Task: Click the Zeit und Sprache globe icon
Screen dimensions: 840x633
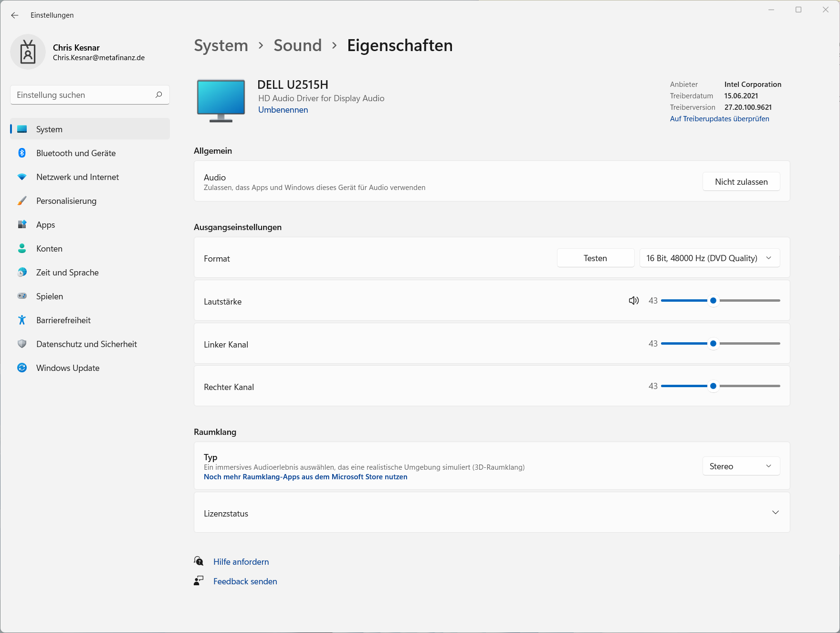Action: (x=22, y=272)
